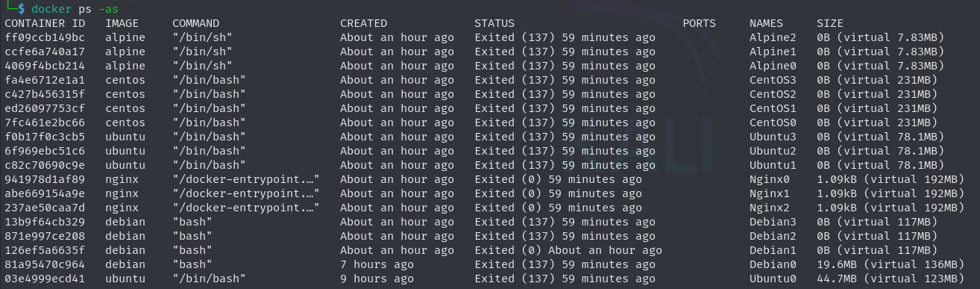The image size is (980, 289).
Task: Click container ID 03e4999ecd41
Action: [x=45, y=279]
